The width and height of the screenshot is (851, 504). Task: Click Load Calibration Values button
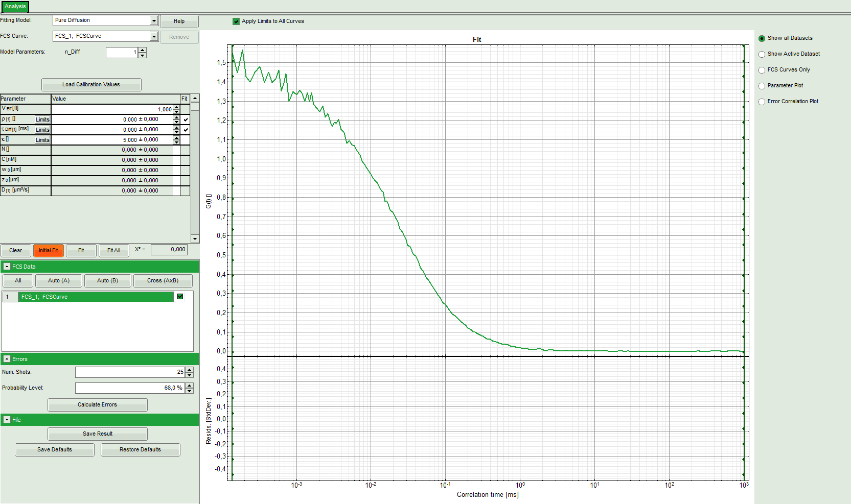(x=91, y=85)
